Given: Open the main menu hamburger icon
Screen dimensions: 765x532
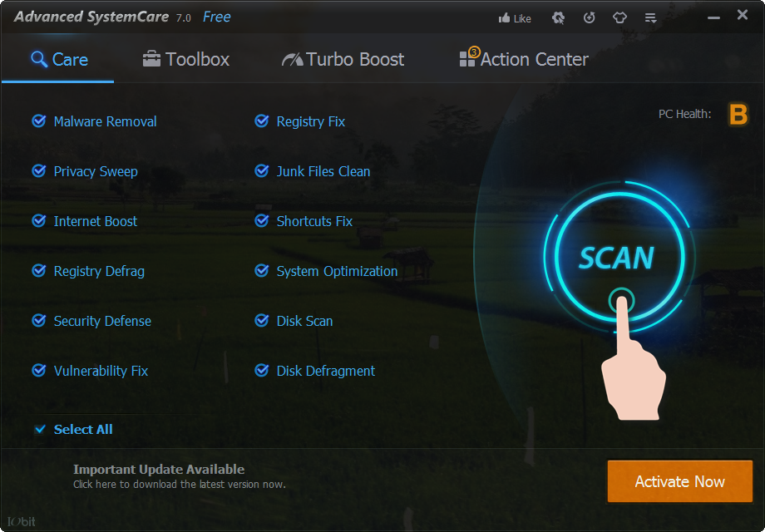Looking at the screenshot, I should click(x=650, y=17).
